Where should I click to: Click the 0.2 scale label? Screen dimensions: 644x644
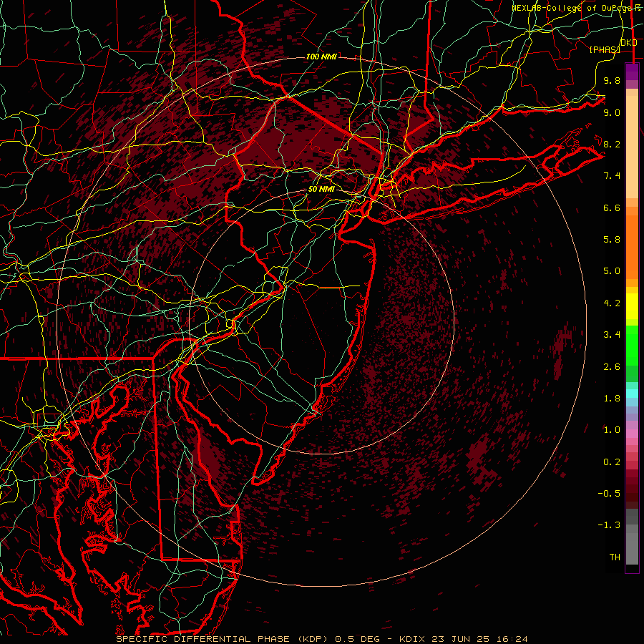(x=612, y=462)
